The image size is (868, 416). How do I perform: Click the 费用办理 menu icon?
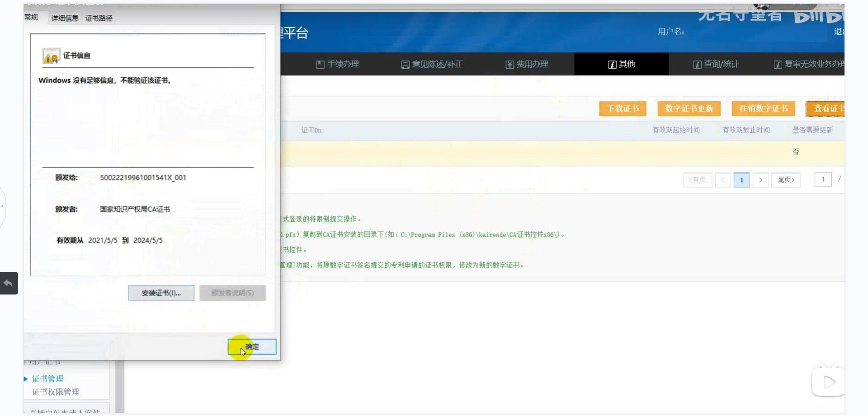click(x=509, y=65)
